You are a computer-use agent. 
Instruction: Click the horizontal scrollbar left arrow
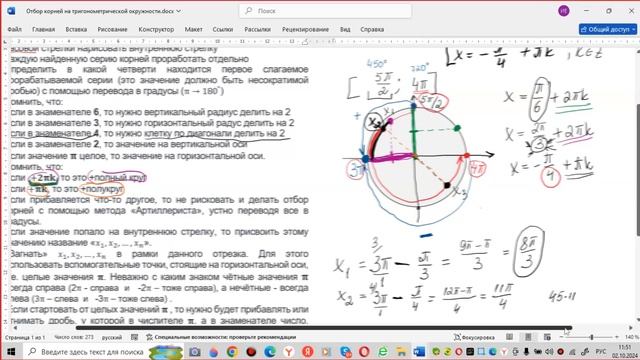pyautogui.click(x=16, y=328)
